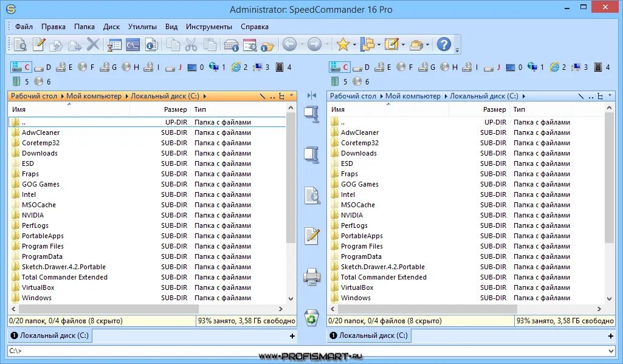Image resolution: width=623 pixels, height=364 pixels.
Task: Select GOG Games folder in left panel
Action: click(x=41, y=184)
